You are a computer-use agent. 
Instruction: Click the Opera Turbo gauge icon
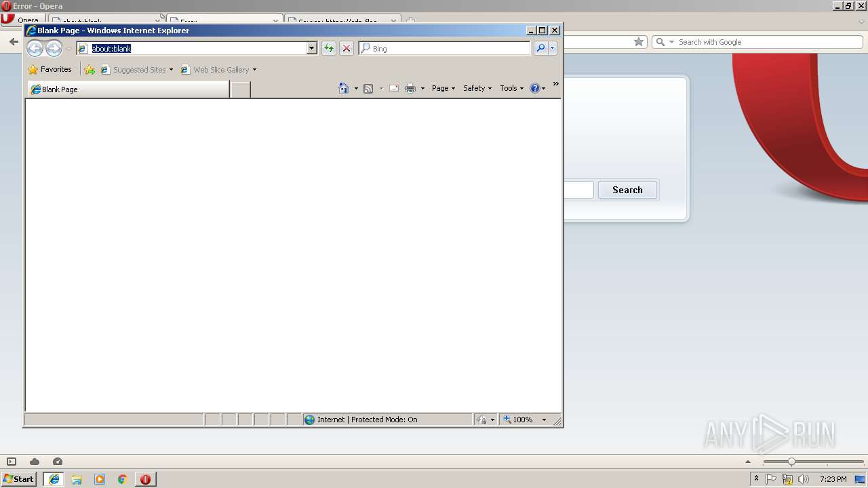58,462
